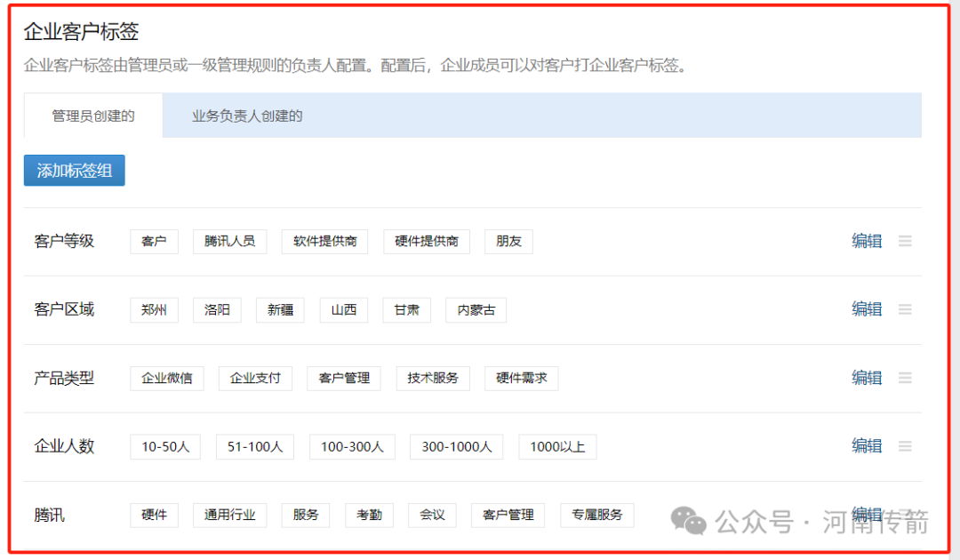The image size is (960, 560).
Task: Click the 企业人数 group name
Action: [64, 446]
